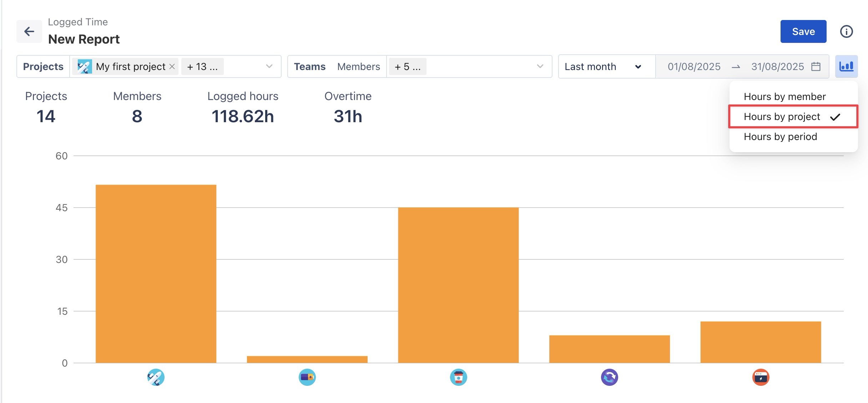Open the calendar date picker icon
The width and height of the screenshot is (868, 403).
pos(816,66)
